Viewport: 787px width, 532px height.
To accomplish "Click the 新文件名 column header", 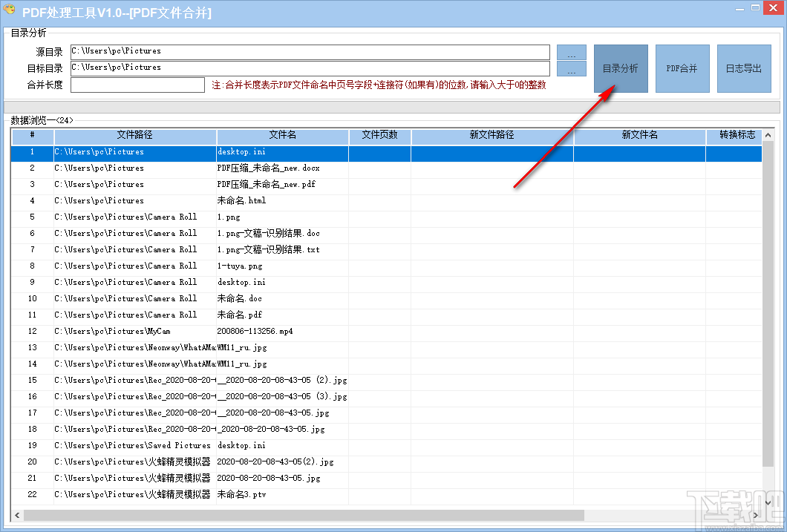I will pos(640,135).
